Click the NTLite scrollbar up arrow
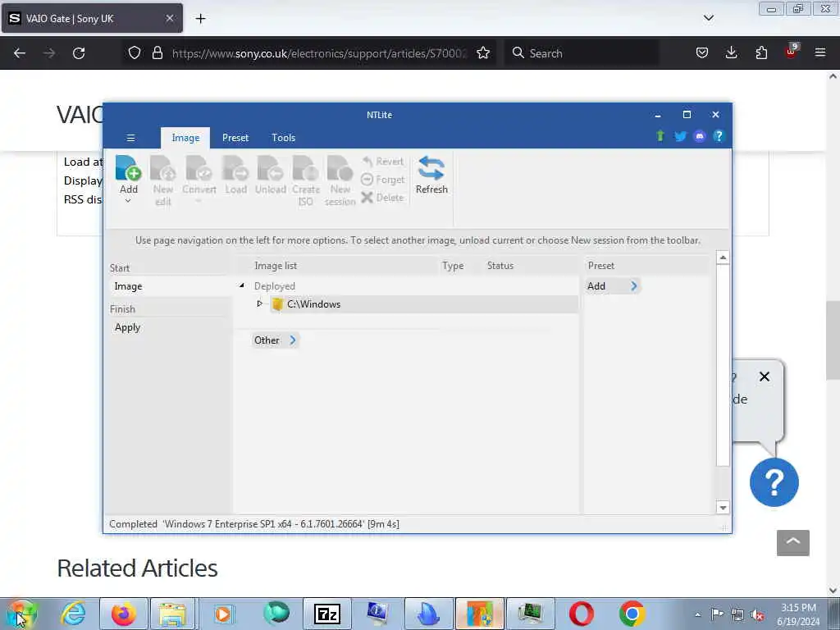Image resolution: width=840 pixels, height=630 pixels. pyautogui.click(x=723, y=258)
